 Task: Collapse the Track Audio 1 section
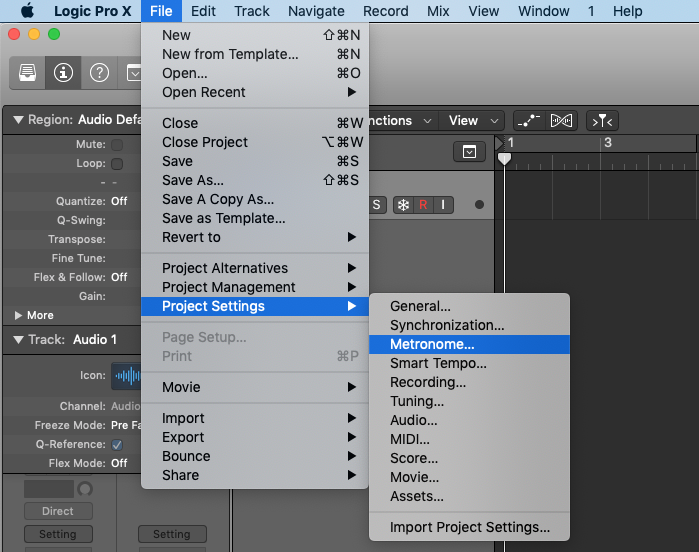click(18, 340)
